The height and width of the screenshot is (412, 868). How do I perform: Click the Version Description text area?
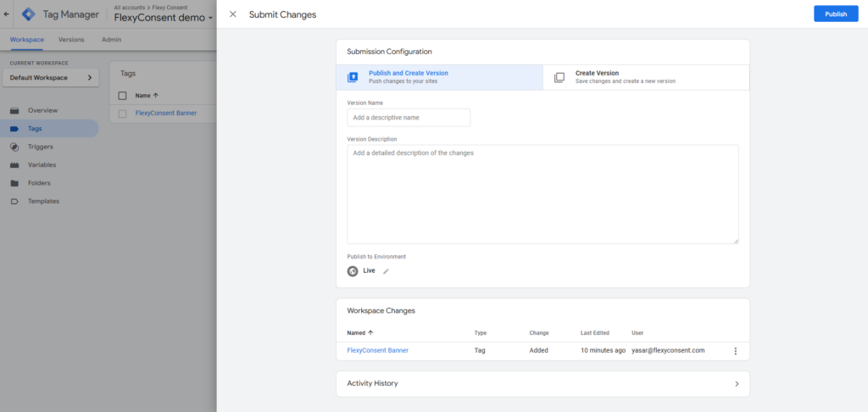tap(542, 194)
